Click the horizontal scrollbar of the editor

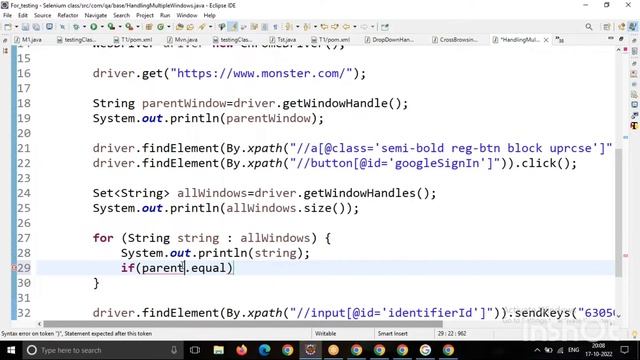(x=243, y=324)
